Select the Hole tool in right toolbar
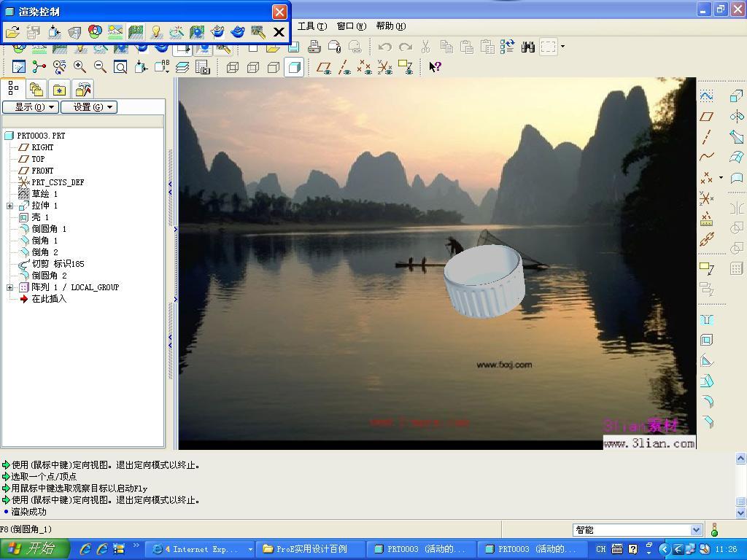The width and height of the screenshot is (747, 560). [x=706, y=319]
